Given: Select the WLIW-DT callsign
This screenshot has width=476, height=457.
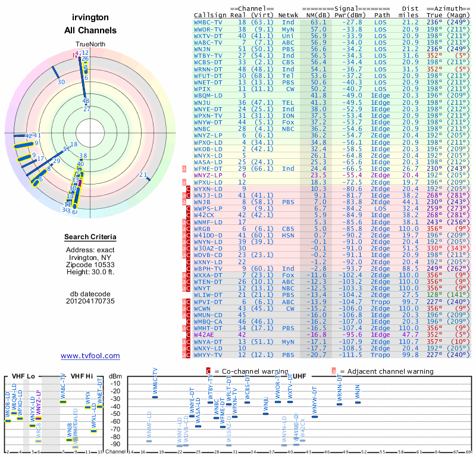Looking at the screenshot, I should (x=208, y=295).
